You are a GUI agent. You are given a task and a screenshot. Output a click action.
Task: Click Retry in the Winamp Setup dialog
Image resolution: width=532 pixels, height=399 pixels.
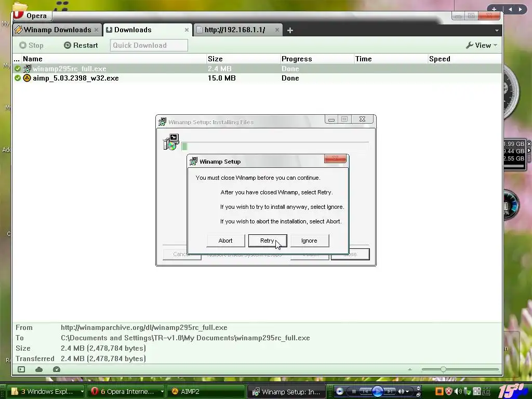tap(268, 241)
